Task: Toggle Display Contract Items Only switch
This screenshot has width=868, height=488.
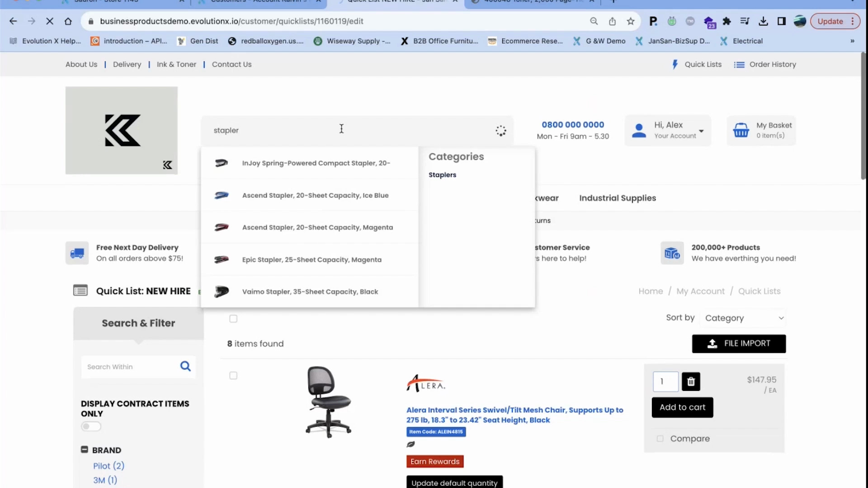Action: [x=91, y=427]
